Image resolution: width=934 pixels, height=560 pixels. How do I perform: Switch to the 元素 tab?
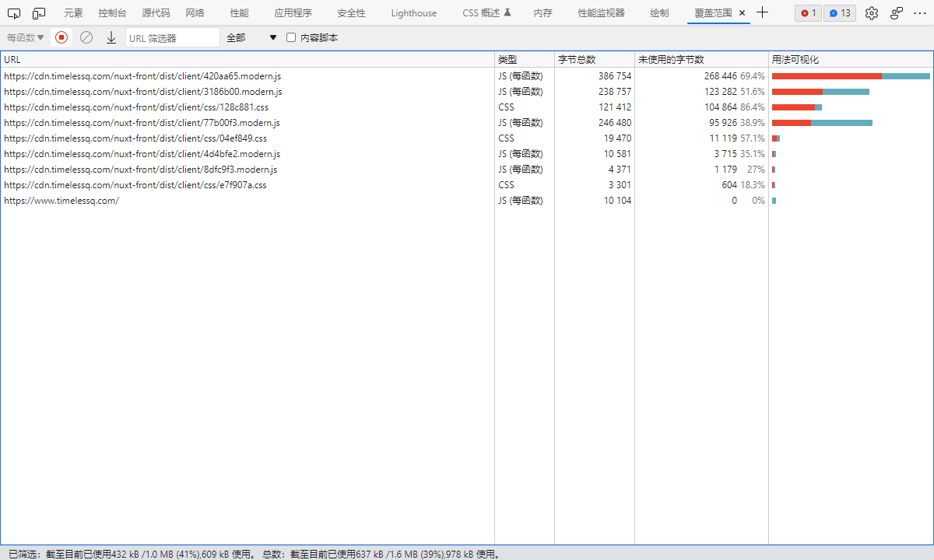(73, 13)
